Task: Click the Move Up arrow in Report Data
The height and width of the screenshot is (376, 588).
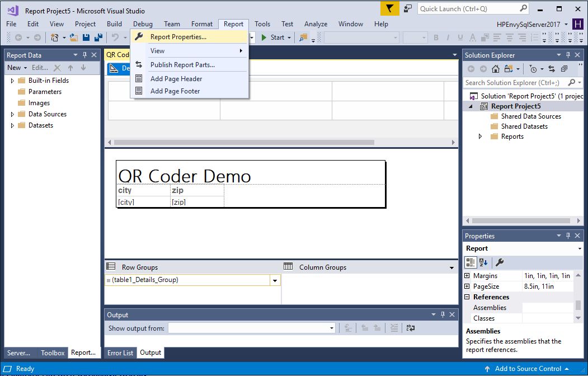Action: click(x=70, y=68)
